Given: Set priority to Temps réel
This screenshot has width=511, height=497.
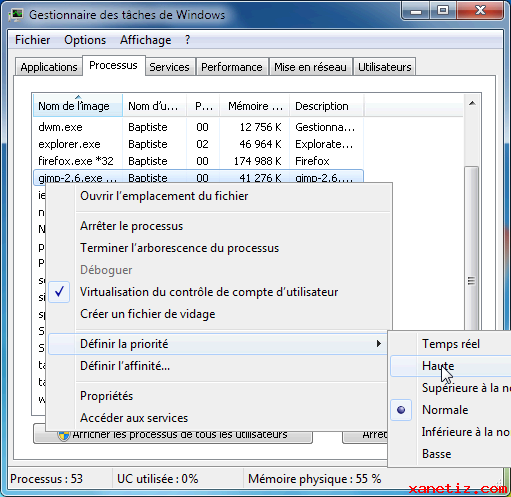Looking at the screenshot, I should click(451, 344).
